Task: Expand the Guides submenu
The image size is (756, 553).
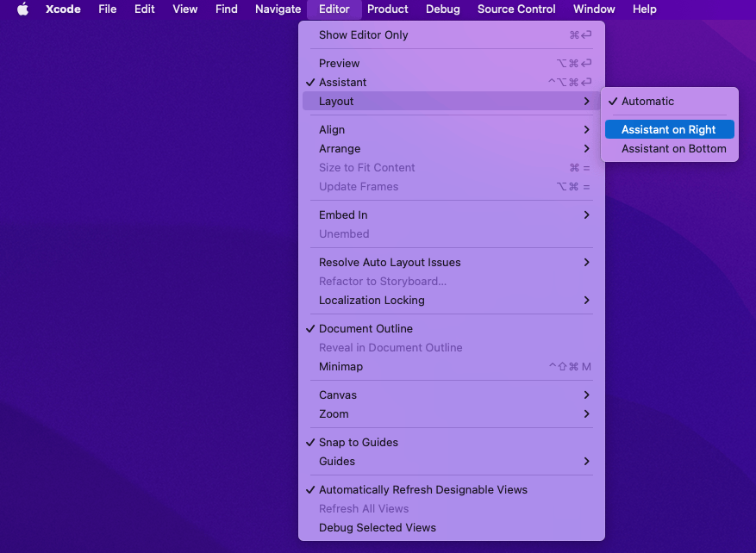Action: point(452,461)
